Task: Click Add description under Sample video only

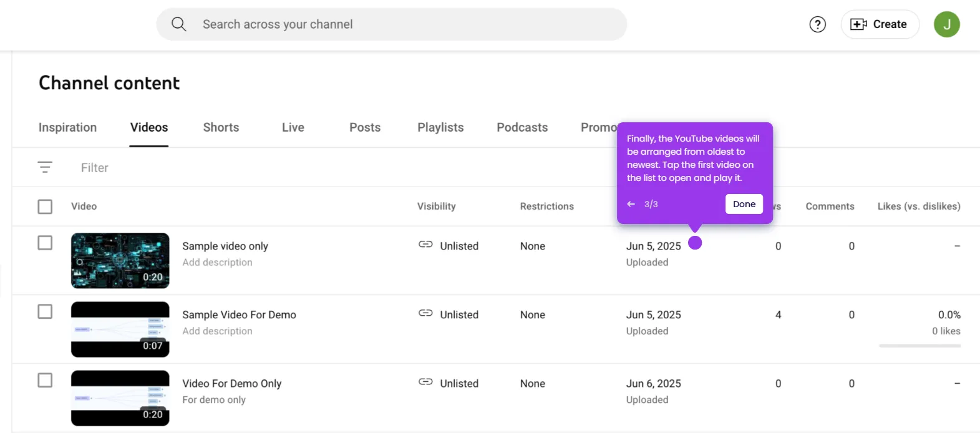Action: click(x=217, y=262)
